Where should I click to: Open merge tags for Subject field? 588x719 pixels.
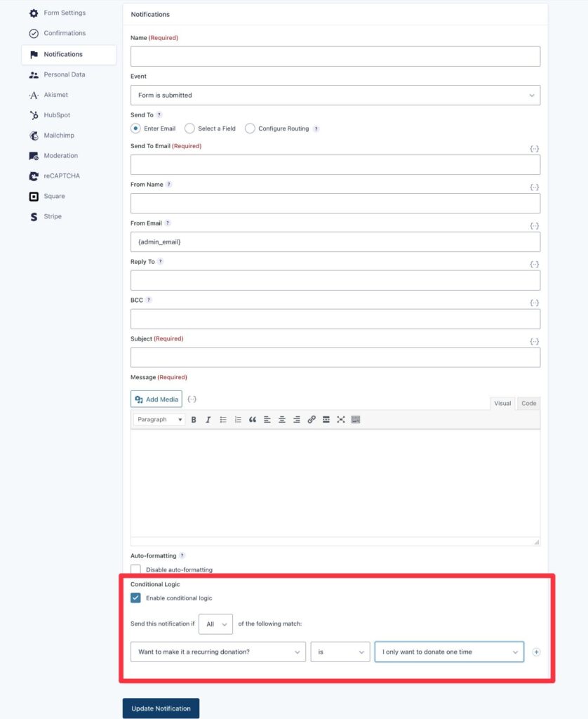click(535, 342)
